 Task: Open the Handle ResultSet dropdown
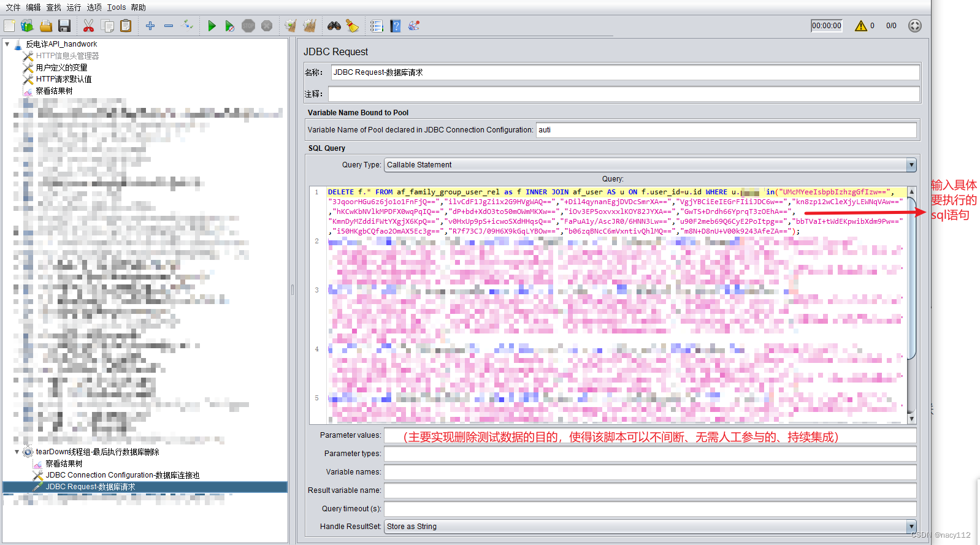tap(911, 527)
